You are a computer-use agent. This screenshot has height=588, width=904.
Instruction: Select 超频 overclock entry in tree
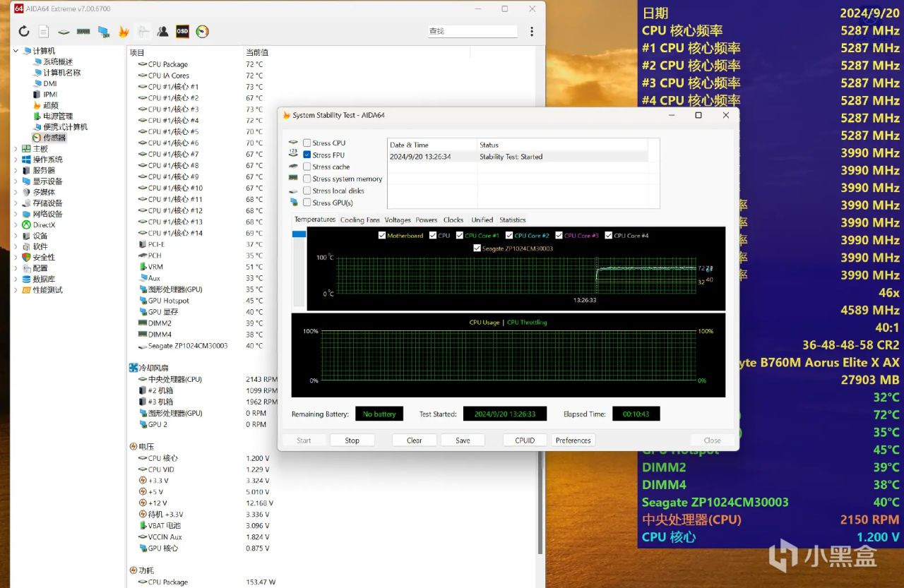click(51, 105)
